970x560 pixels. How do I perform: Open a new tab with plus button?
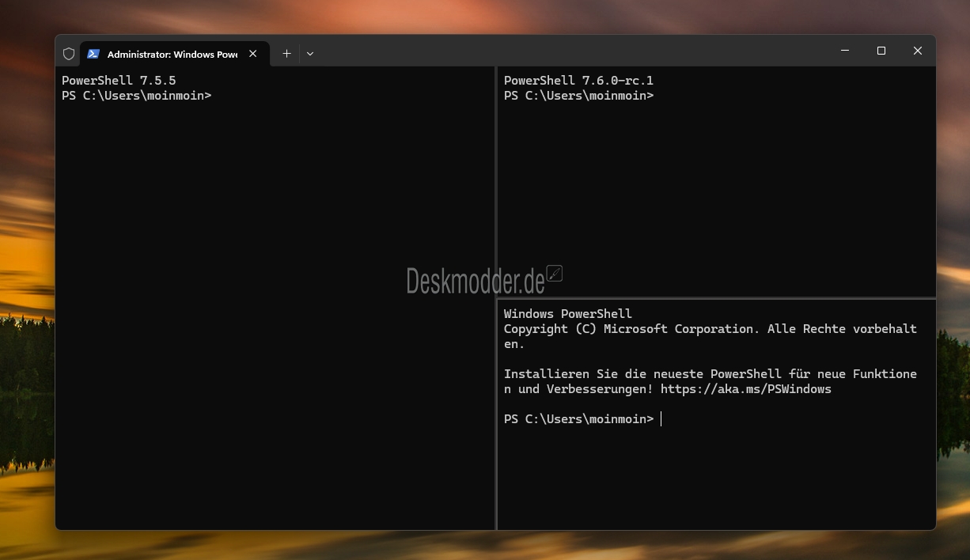[x=286, y=54]
